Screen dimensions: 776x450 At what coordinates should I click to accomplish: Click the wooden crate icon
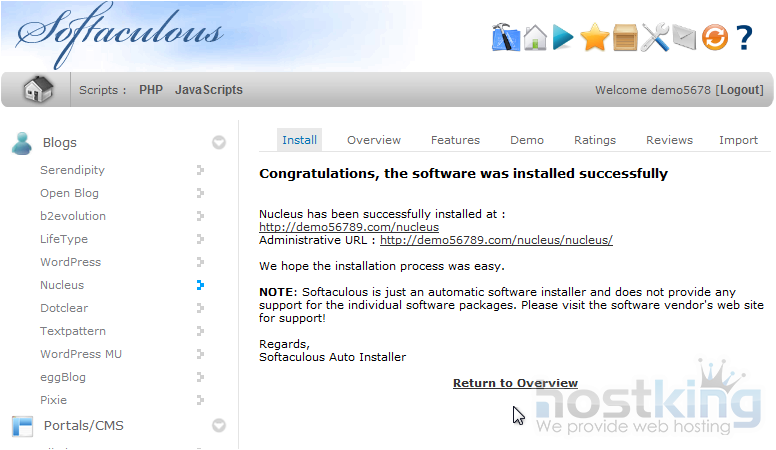click(x=625, y=38)
